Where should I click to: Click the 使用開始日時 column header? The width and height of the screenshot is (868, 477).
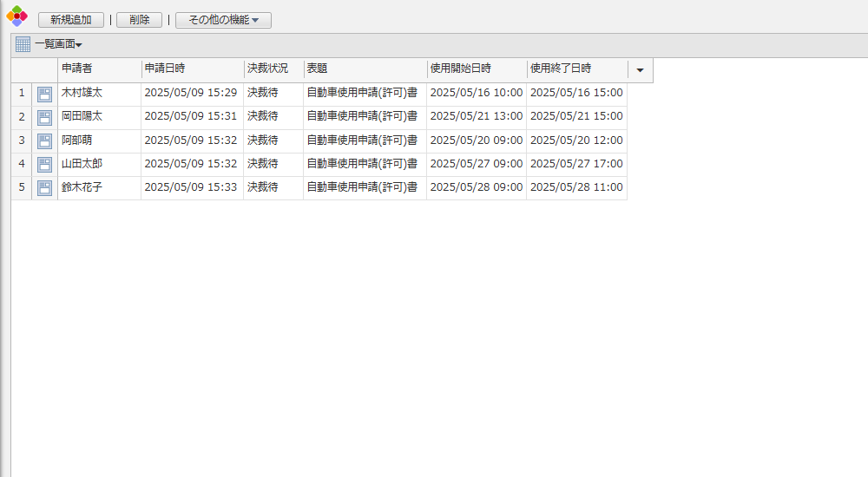(476, 69)
